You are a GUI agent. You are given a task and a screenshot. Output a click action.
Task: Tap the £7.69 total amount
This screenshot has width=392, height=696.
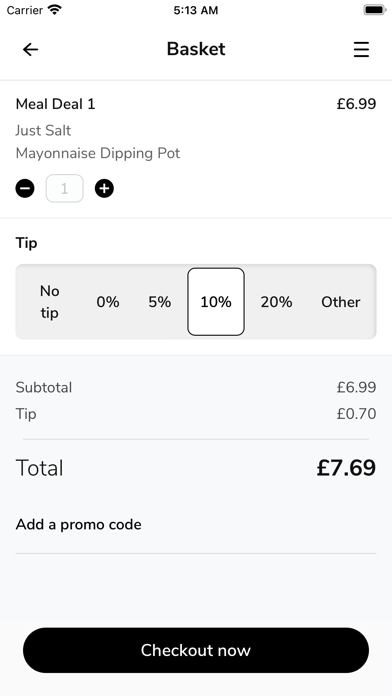pos(346,468)
